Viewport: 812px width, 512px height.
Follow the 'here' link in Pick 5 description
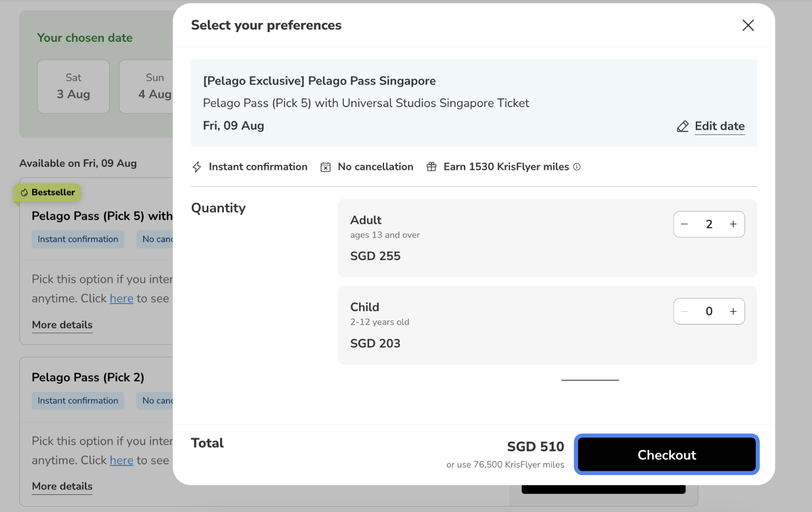[122, 299]
